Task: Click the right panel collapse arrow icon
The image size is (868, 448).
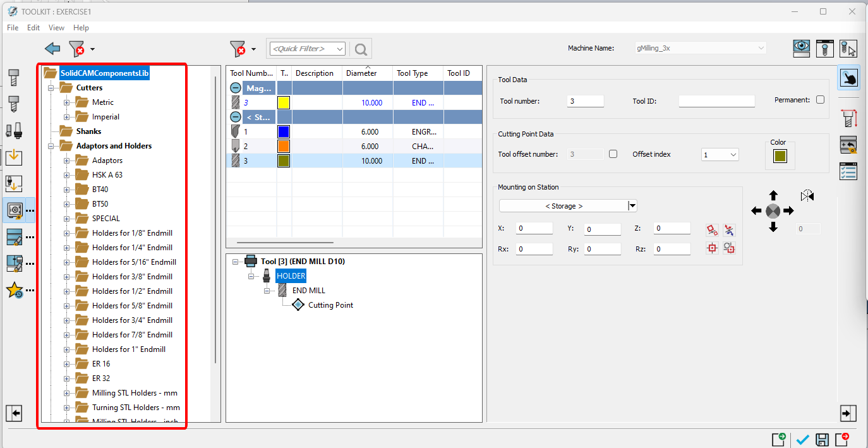Action: point(848,413)
